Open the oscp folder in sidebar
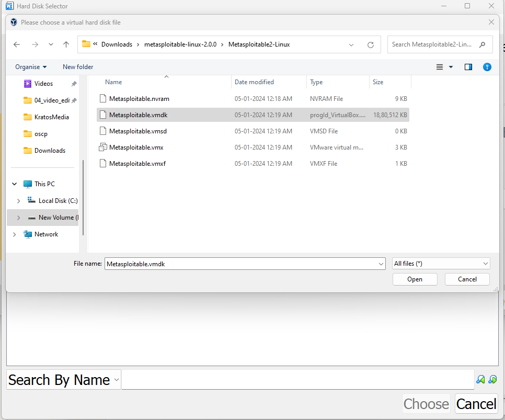The height and width of the screenshot is (420, 505). [x=36, y=134]
